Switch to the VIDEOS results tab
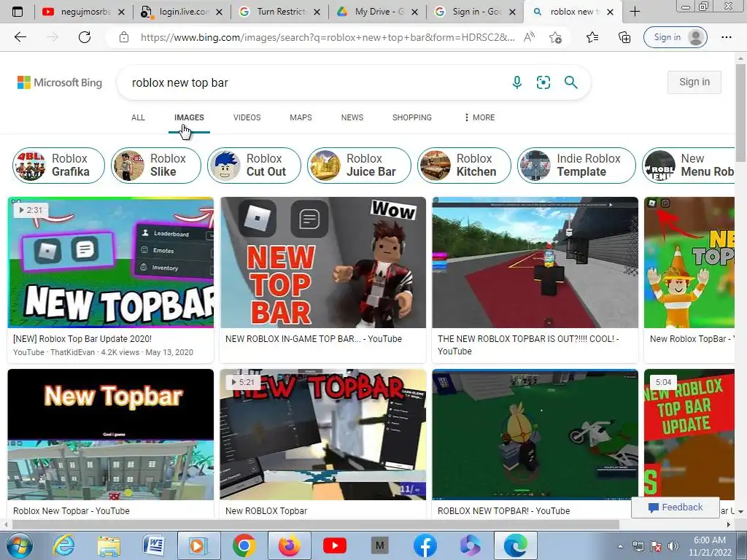 [247, 117]
